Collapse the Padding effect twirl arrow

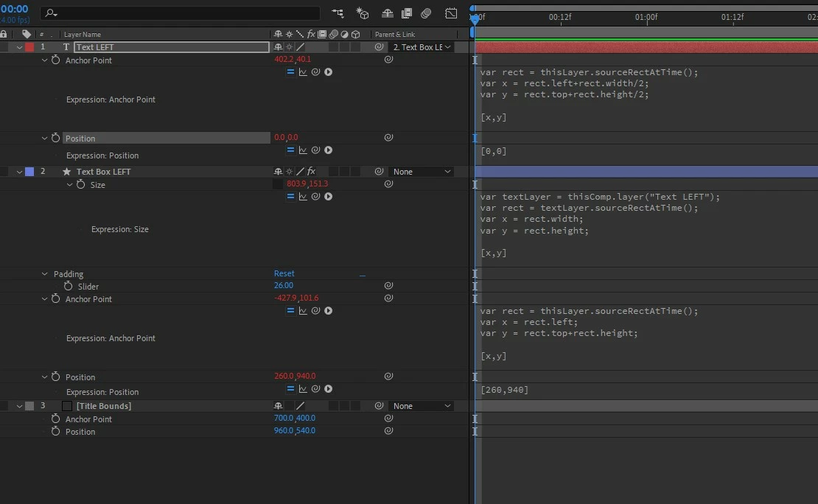click(44, 274)
